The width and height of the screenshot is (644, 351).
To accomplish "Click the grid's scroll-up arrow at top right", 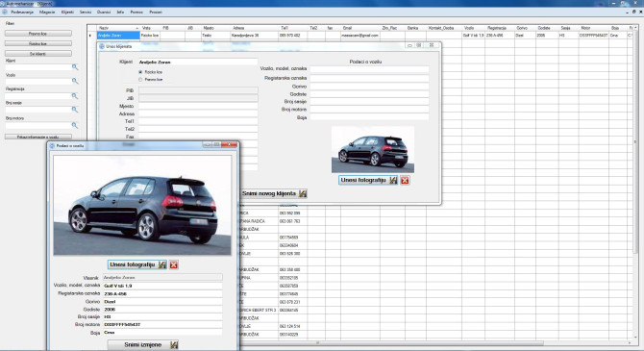I will 635,28.
